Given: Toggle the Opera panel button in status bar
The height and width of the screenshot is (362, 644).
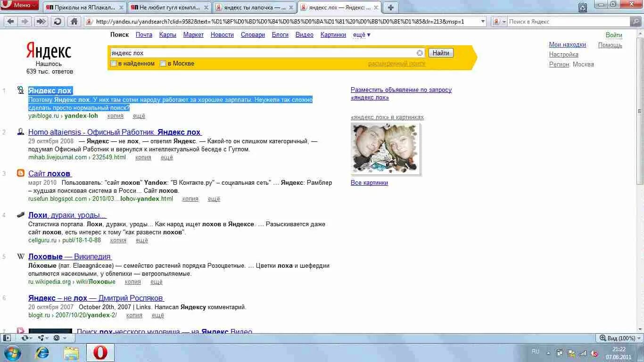Looking at the screenshot, I should (x=7, y=338).
